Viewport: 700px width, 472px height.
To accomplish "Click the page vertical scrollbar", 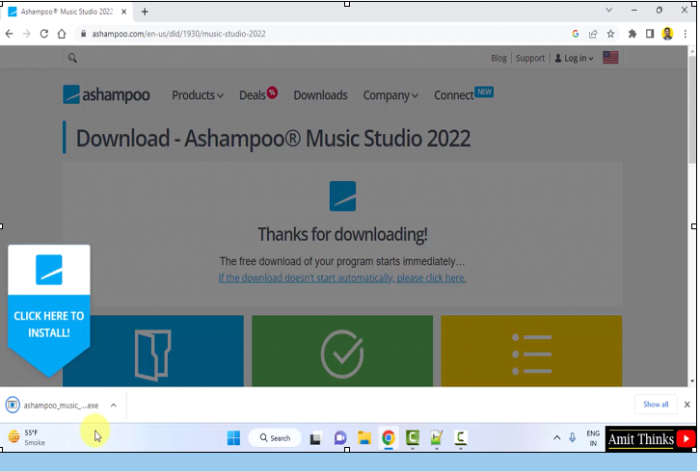I will (692, 110).
